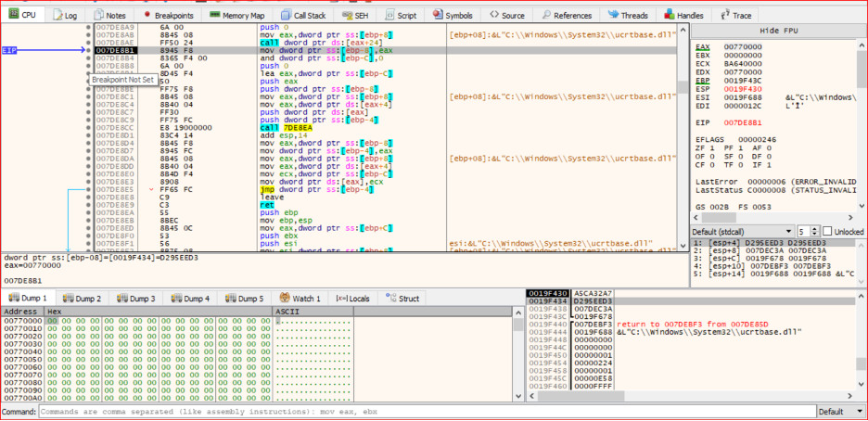Screen dimensions: 868x421
Task: Click the LastError register line
Action: (x=775, y=182)
